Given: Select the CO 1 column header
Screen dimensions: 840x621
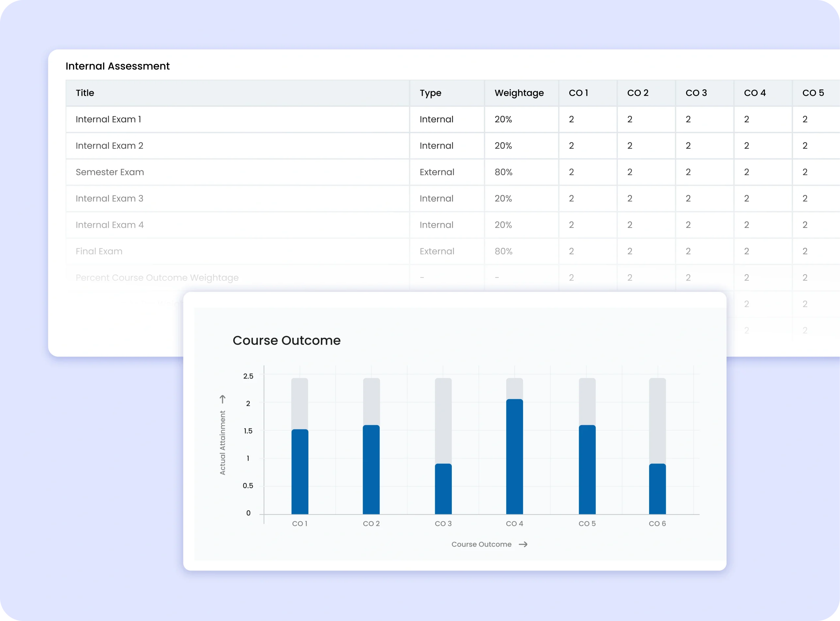Looking at the screenshot, I should tap(578, 93).
